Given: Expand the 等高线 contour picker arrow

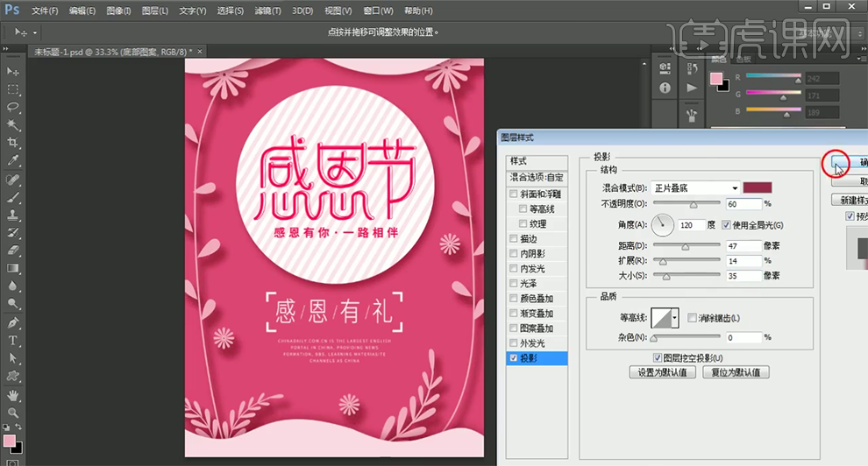Looking at the screenshot, I should 676,318.
